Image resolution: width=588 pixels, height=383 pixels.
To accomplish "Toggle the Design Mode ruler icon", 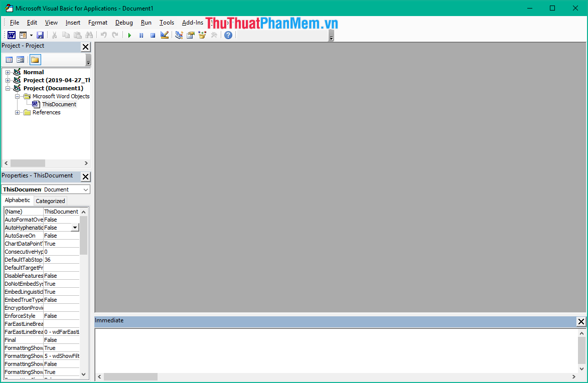I will pos(164,35).
